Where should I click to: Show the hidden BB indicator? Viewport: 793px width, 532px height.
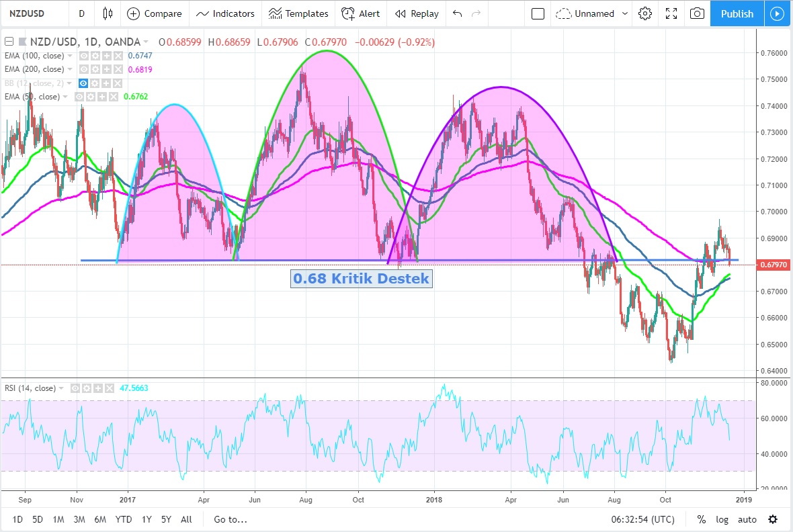[84, 83]
